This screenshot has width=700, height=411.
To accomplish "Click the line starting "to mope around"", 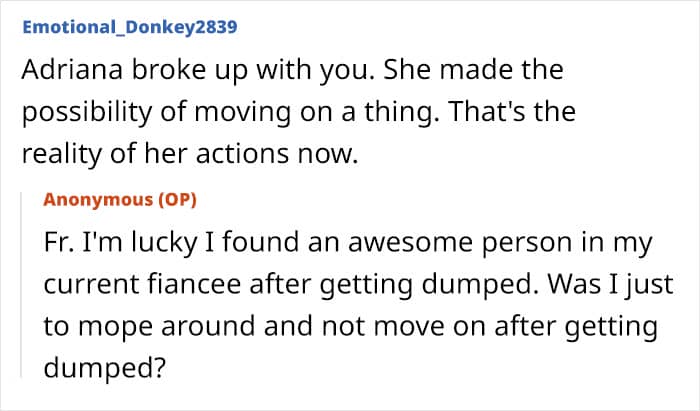I will coord(350,327).
